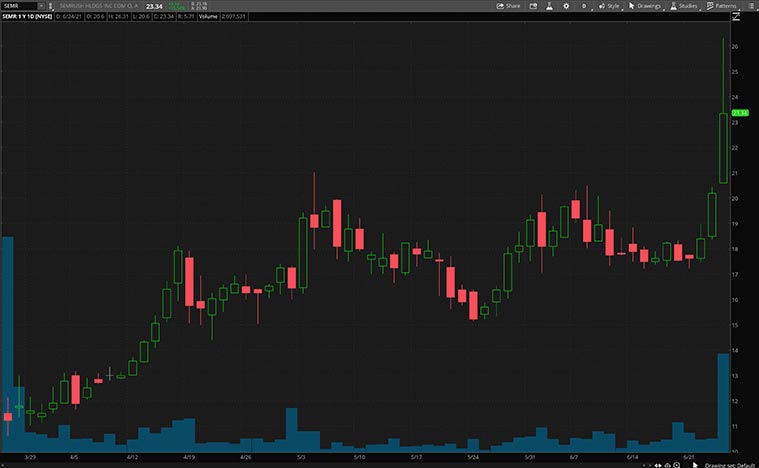Image resolution: width=759 pixels, height=468 pixels.
Task: Click the menu icon right of Patterns
Action: [751, 6]
